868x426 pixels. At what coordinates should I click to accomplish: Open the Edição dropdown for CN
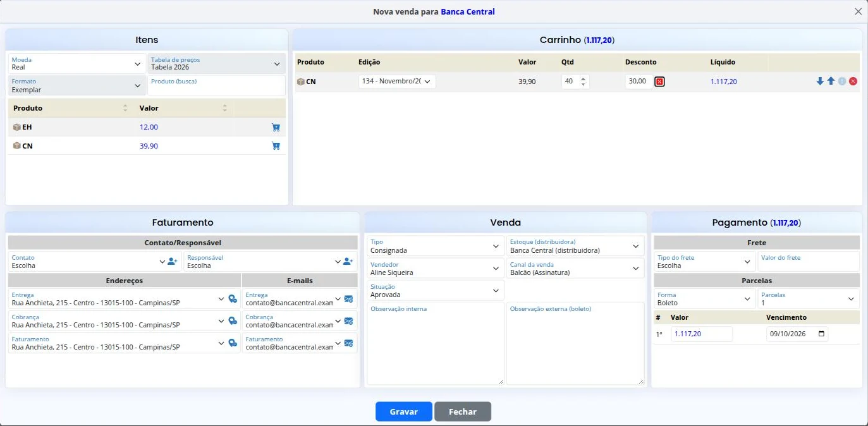tap(397, 82)
